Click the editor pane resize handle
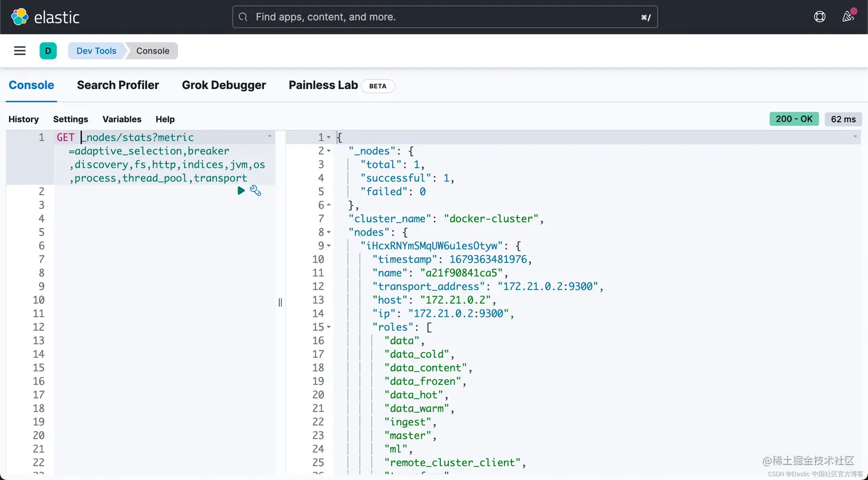 point(280,302)
